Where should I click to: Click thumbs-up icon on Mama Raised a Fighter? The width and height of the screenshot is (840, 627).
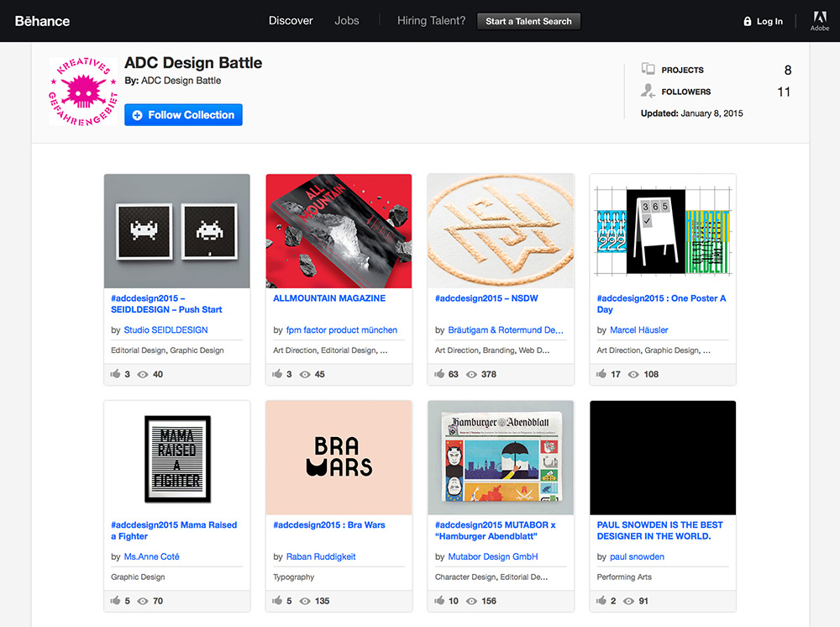[115, 600]
